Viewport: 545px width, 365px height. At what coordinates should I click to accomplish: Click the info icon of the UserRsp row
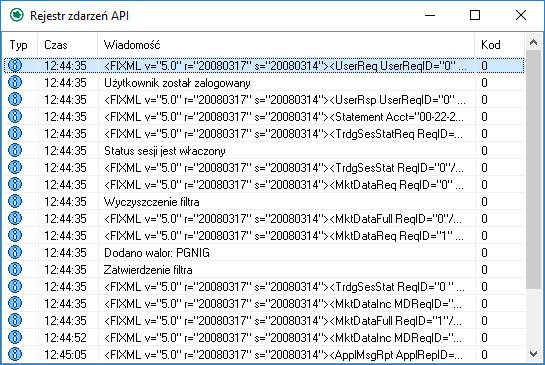click(x=15, y=99)
